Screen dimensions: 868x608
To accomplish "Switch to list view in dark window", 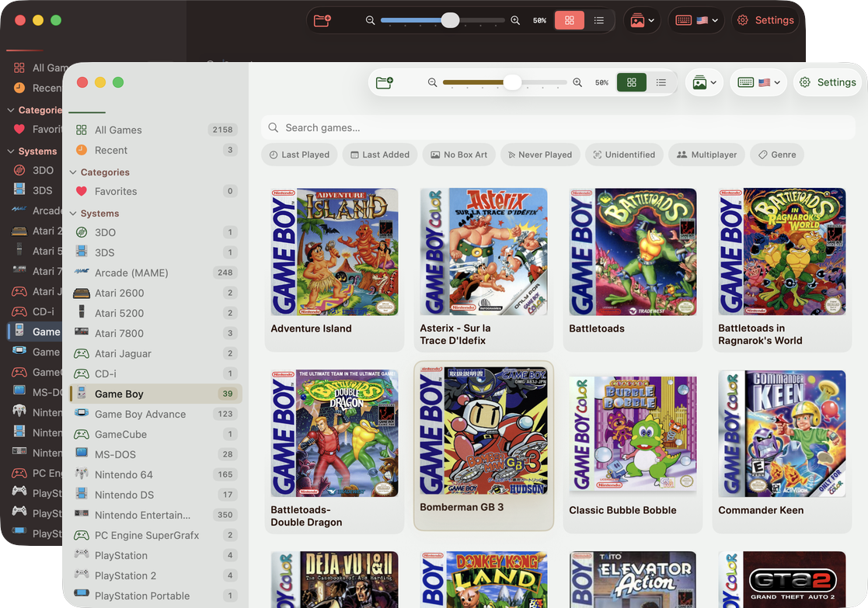I will [x=599, y=20].
